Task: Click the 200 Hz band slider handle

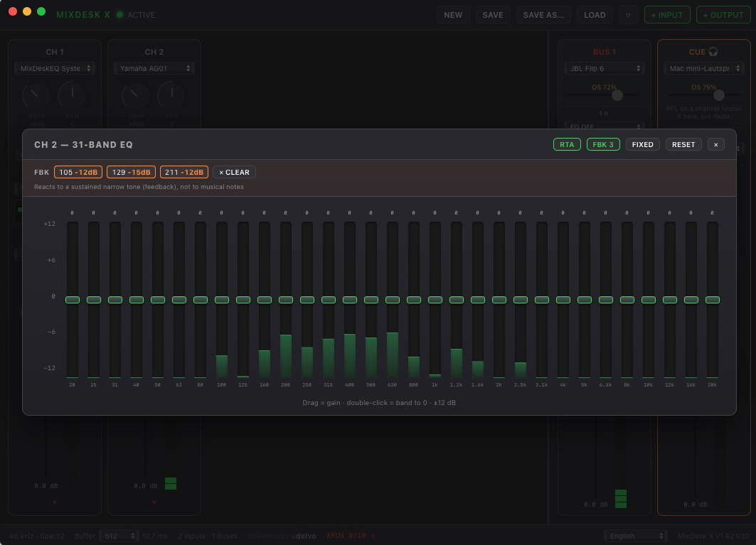Action: pyautogui.click(x=285, y=300)
